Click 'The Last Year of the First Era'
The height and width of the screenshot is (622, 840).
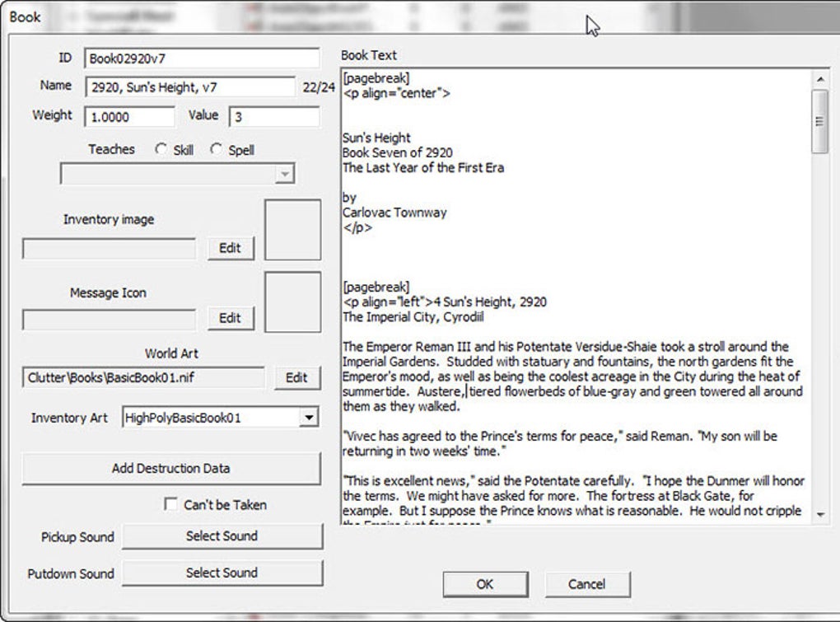click(423, 168)
